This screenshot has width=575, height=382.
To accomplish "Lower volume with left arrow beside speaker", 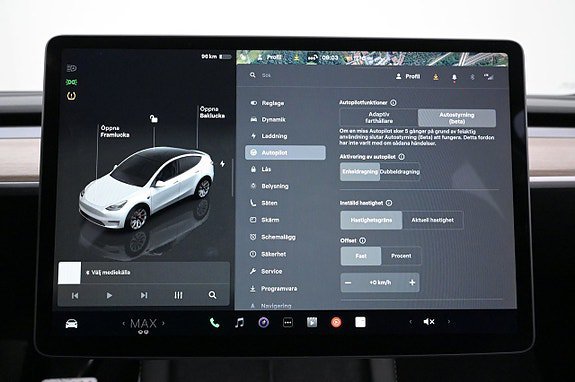I will pos(410,322).
